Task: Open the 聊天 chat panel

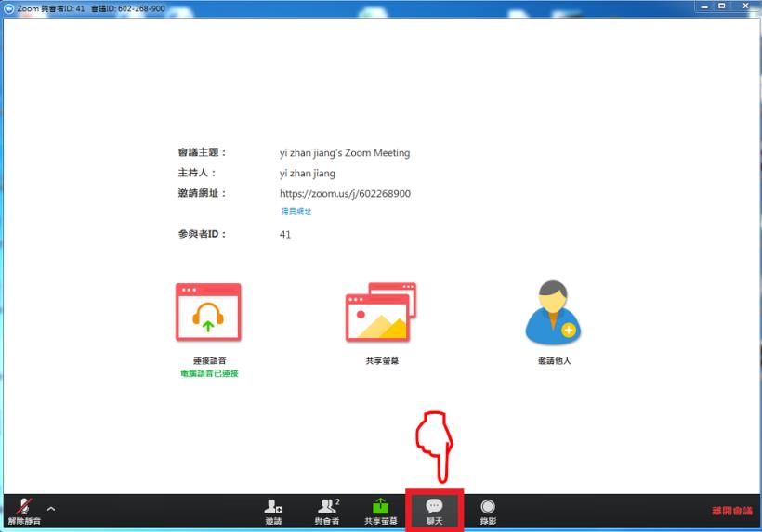Action: [x=435, y=512]
